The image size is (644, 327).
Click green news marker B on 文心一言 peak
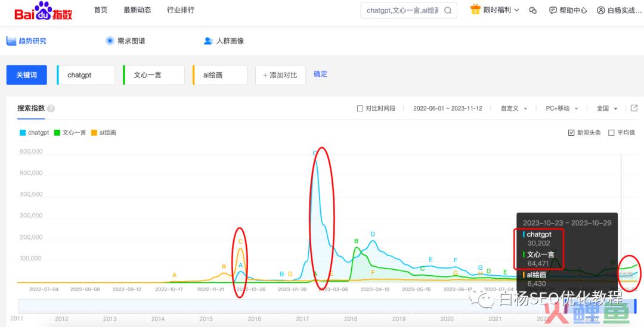357,241
